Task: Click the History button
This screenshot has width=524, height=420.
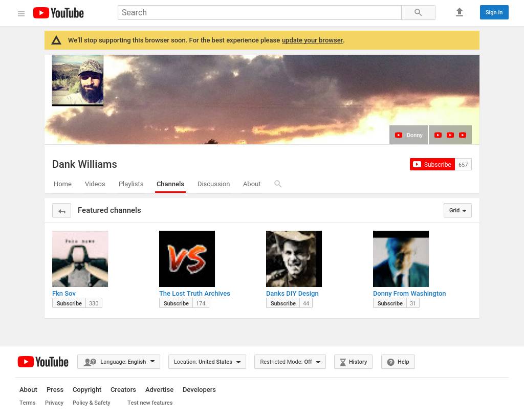Action: (353, 362)
